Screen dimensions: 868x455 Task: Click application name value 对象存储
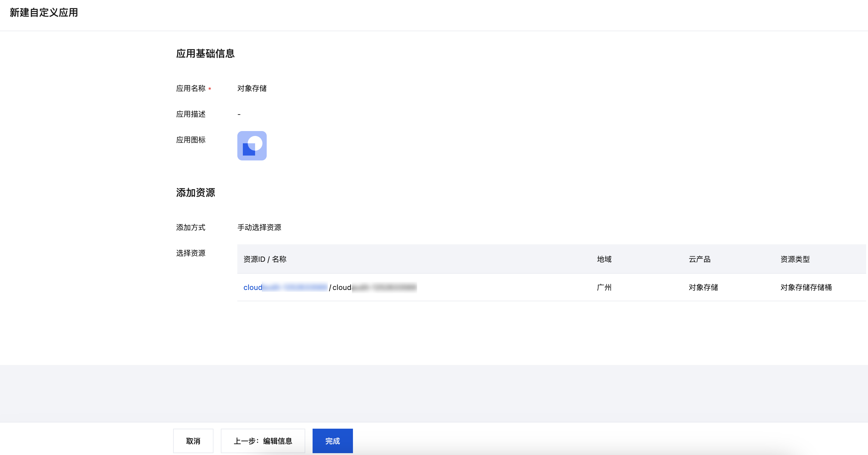[252, 88]
